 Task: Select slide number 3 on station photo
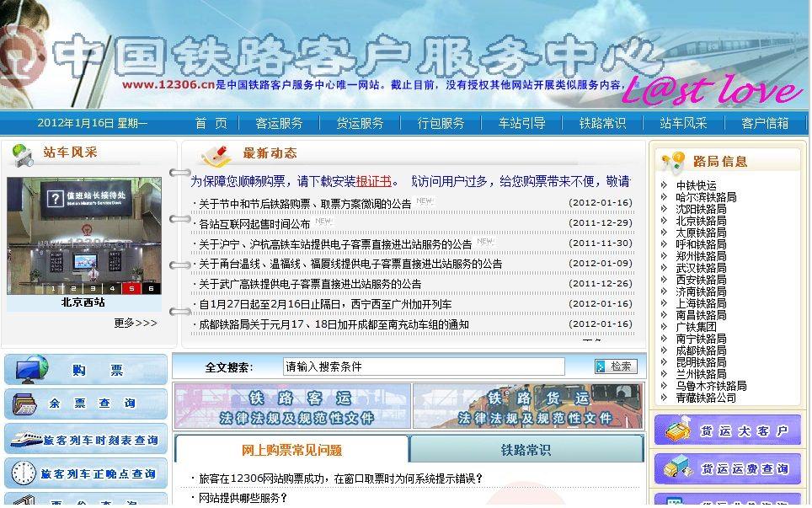click(x=93, y=288)
